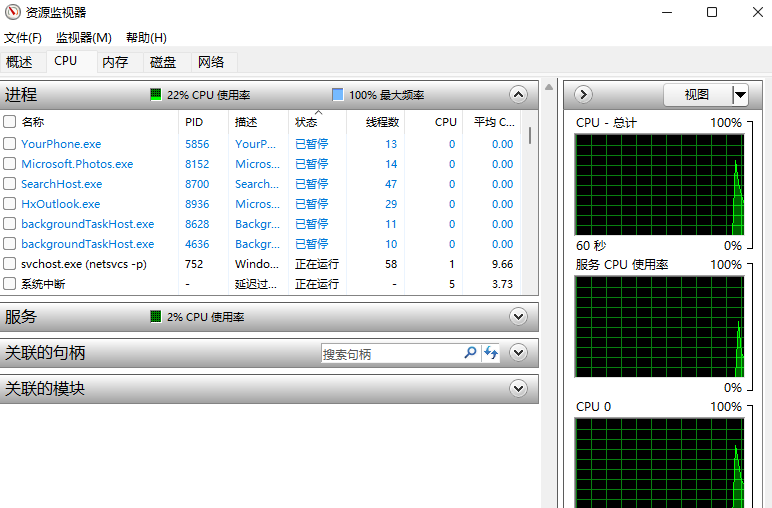This screenshot has height=508, width=772.
Task: Expand the 关联的模块 section
Action: pyautogui.click(x=518, y=388)
